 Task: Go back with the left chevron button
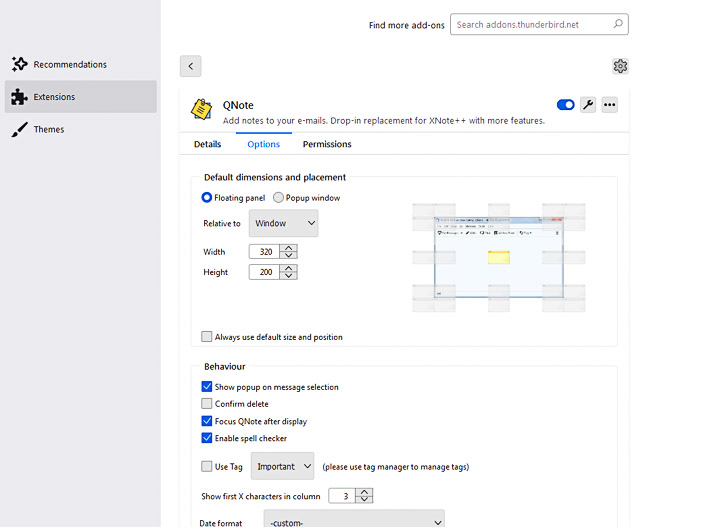pyautogui.click(x=191, y=66)
